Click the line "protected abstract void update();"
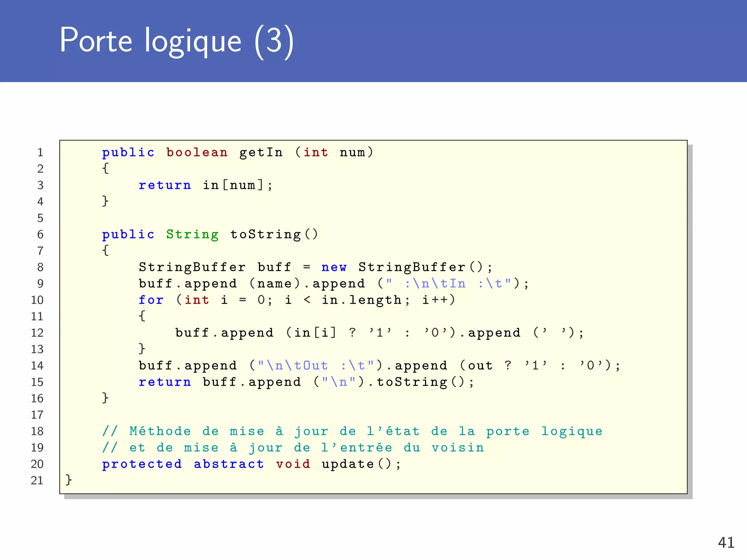 251,464
